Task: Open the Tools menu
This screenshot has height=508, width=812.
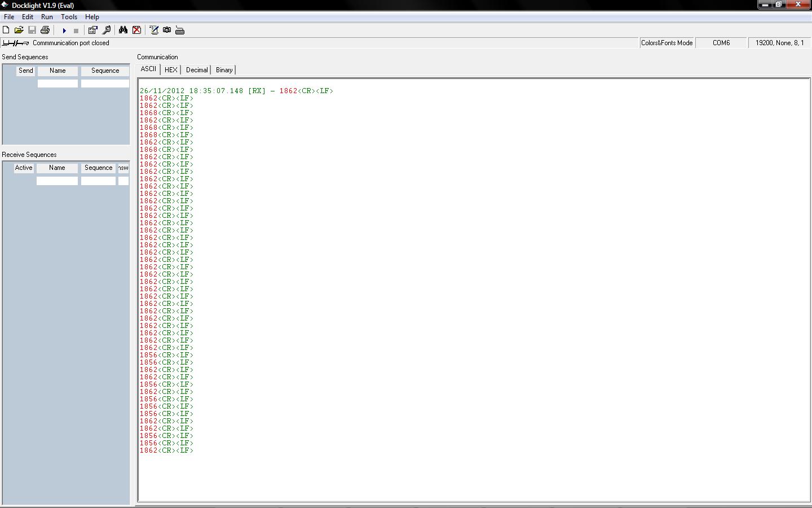Action: pyautogui.click(x=69, y=17)
